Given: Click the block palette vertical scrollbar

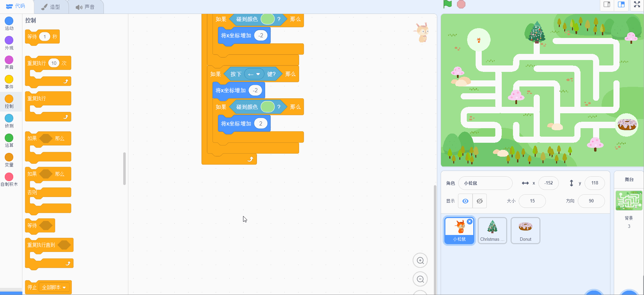Looking at the screenshot, I should tap(125, 169).
